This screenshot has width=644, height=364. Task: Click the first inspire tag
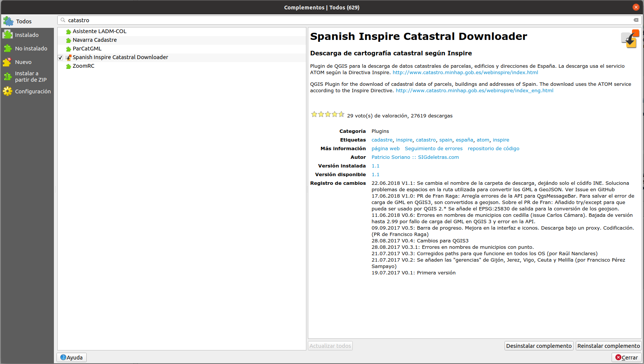coord(404,140)
